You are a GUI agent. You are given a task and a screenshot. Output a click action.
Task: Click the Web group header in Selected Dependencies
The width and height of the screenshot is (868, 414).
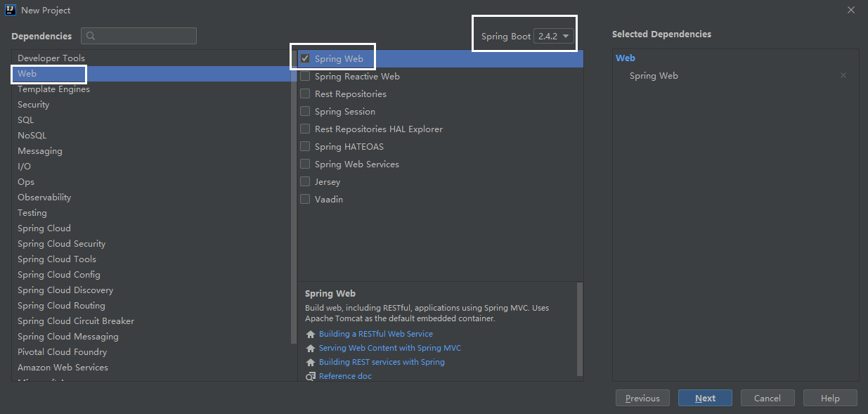(626, 58)
